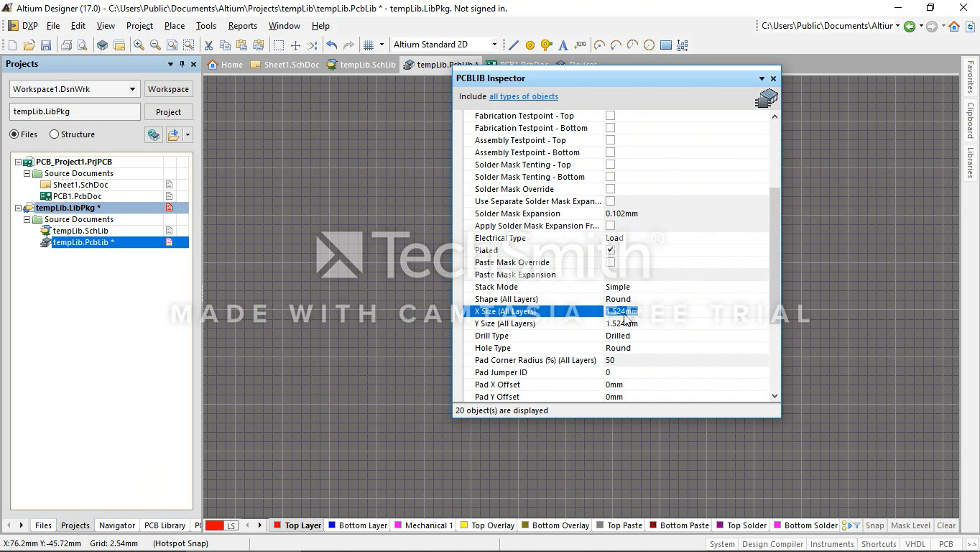The image size is (980, 552).
Task: Click the Place Fill rectangle tool
Action: click(666, 45)
